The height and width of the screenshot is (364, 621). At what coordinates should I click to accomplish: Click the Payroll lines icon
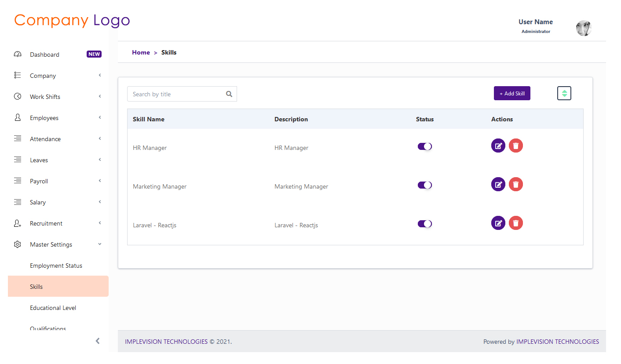(x=18, y=181)
